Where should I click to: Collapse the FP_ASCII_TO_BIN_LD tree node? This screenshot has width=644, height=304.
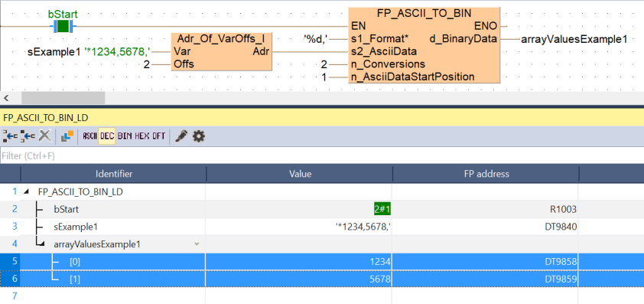tap(27, 191)
